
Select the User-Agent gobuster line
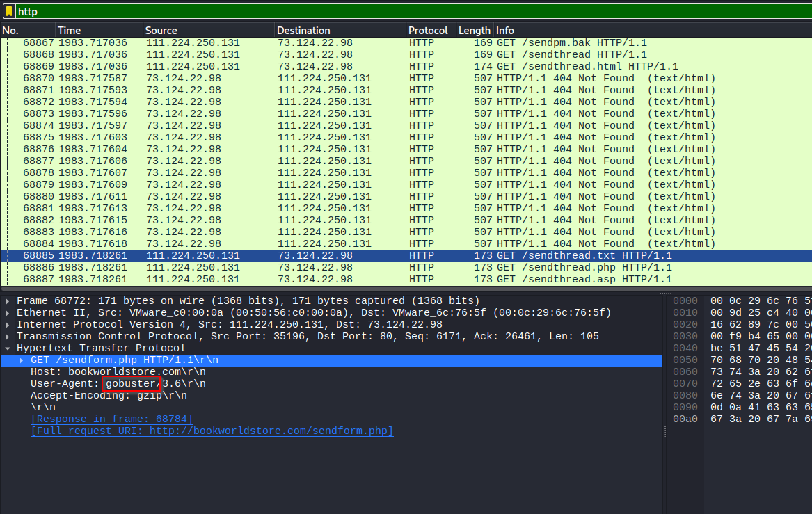pos(118,384)
